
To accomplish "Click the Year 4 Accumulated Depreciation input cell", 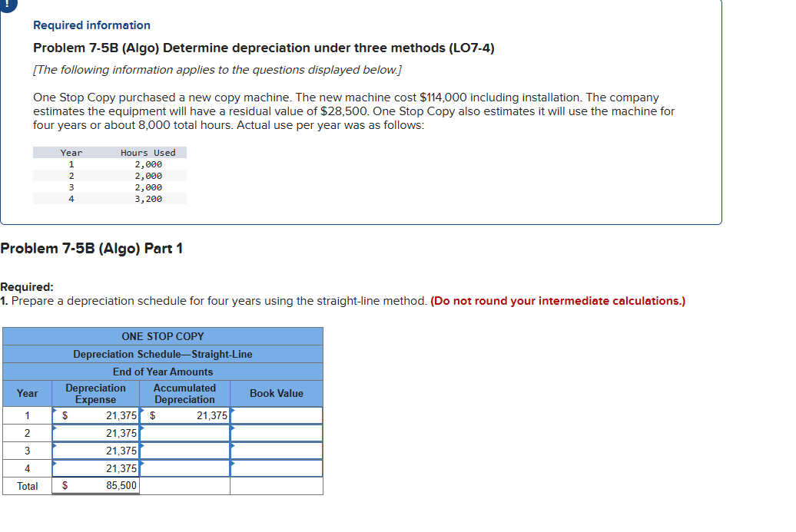I will (184, 468).
